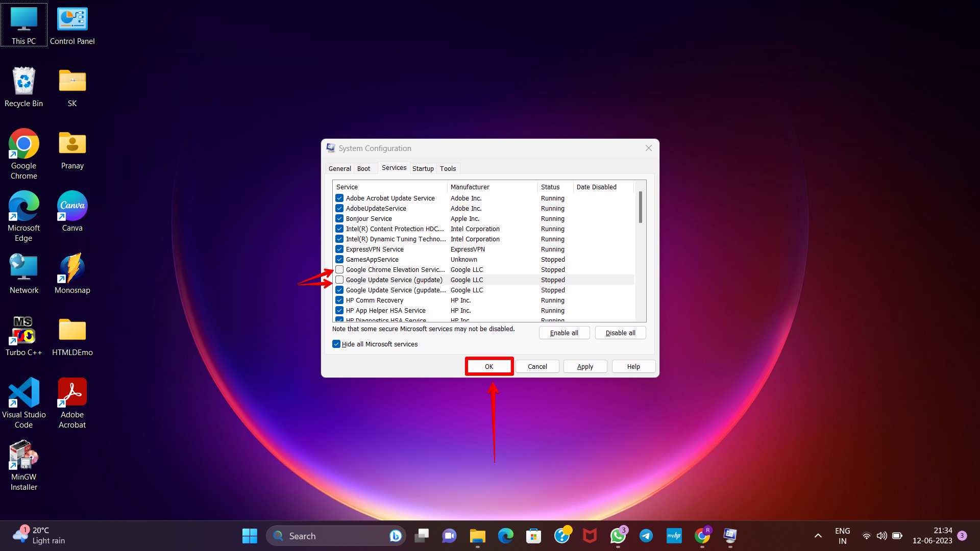The height and width of the screenshot is (551, 980).
Task: Open volume control in system tray
Action: [881, 536]
